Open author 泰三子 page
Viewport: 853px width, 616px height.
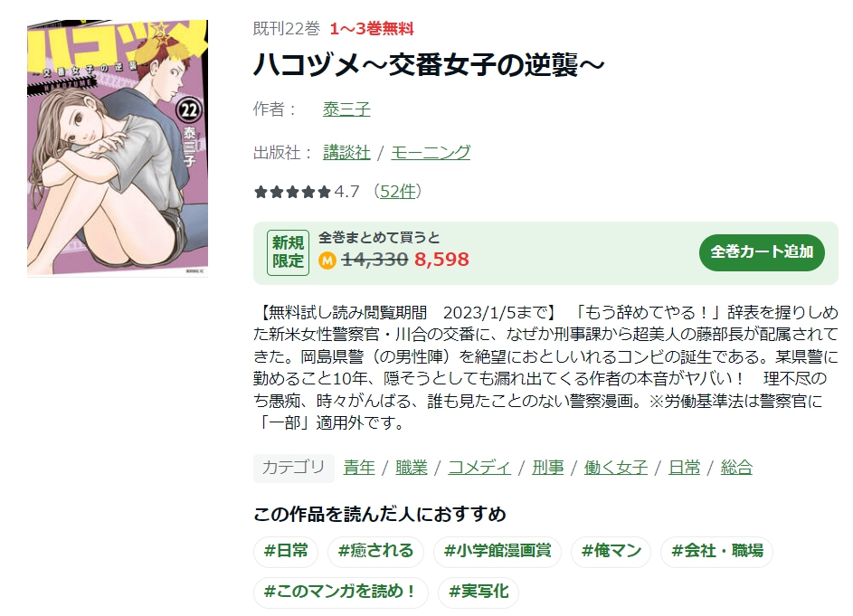(346, 109)
